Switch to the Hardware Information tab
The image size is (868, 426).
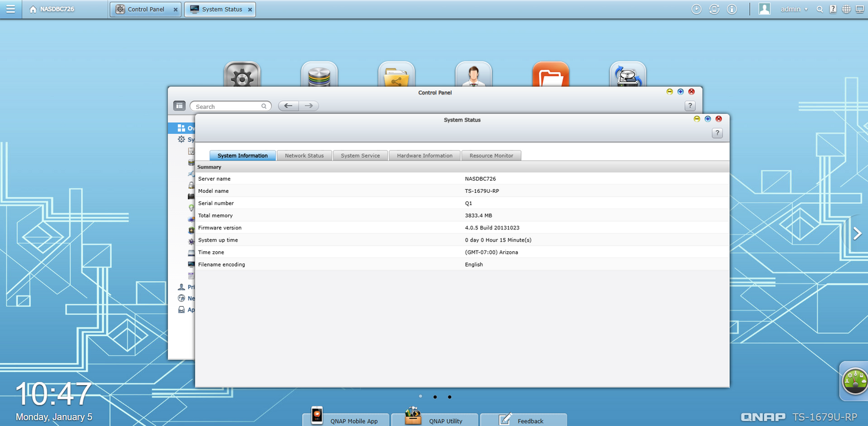(x=424, y=155)
